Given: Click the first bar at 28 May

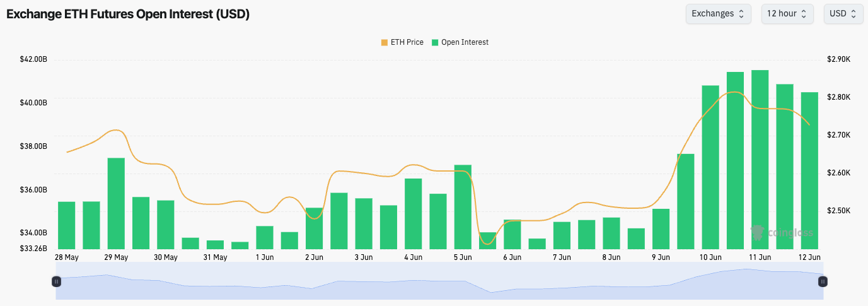Looking at the screenshot, I should pos(66,225).
